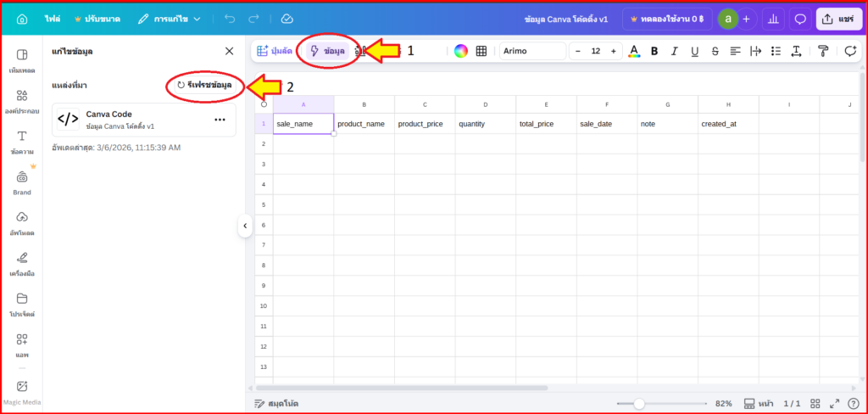Open the comments speech bubble icon

click(799, 19)
